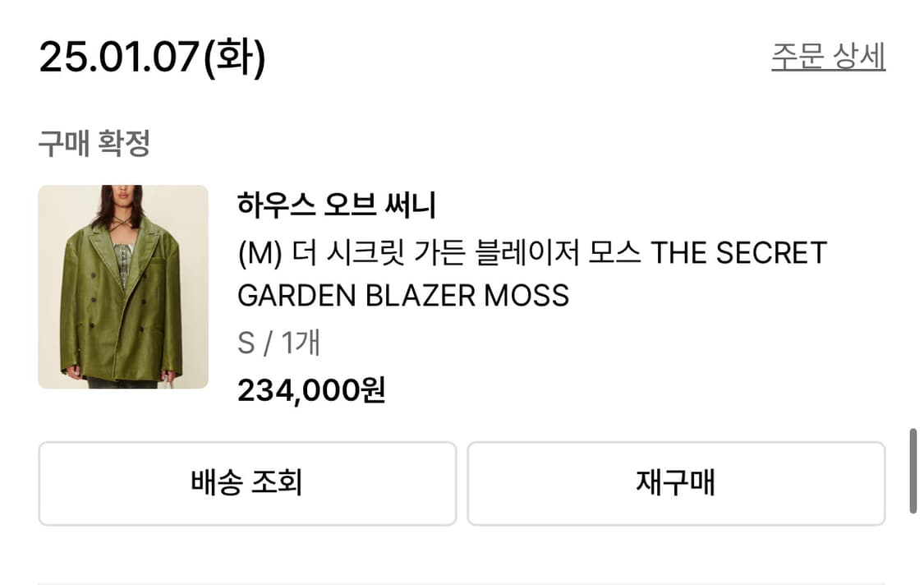This screenshot has height=585, width=924.
Task: Select the green blazer product thumbnail
Action: click(123, 289)
